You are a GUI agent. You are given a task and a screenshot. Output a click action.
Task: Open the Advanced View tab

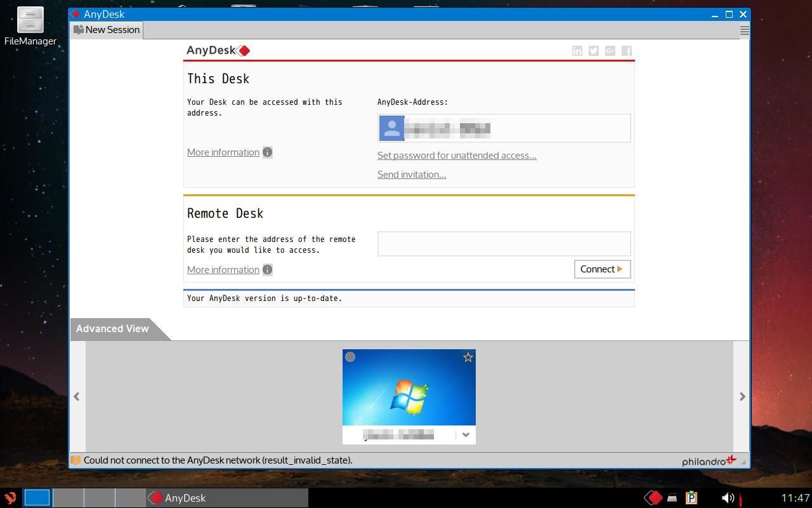click(112, 328)
